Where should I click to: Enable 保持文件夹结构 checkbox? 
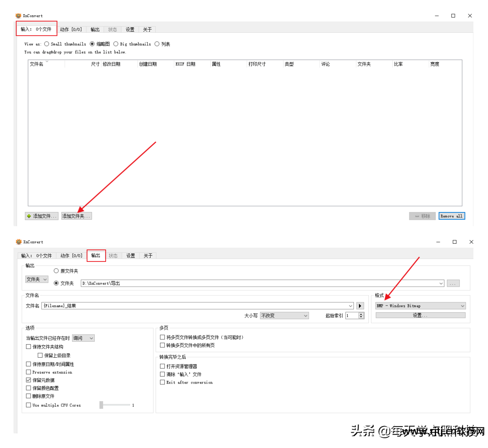(x=28, y=347)
